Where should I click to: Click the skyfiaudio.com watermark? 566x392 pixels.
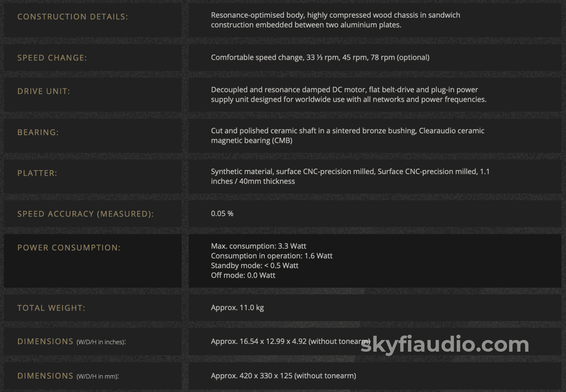[x=444, y=344]
